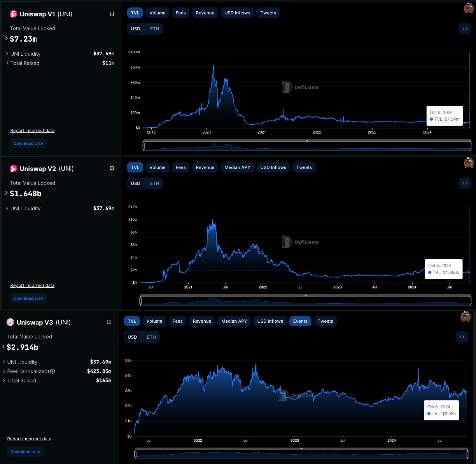This screenshot has height=464, width=476.
Task: Download .csv for Uniswap V2
Action: [x=28, y=299]
